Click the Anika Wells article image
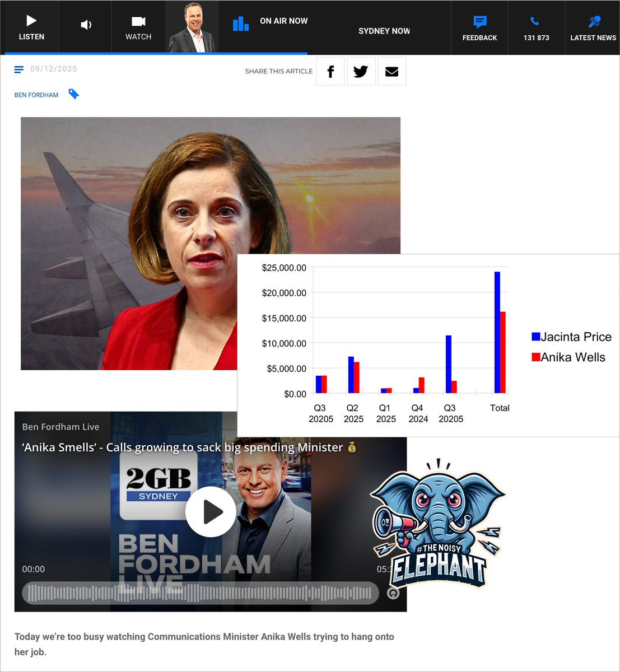 [211, 243]
